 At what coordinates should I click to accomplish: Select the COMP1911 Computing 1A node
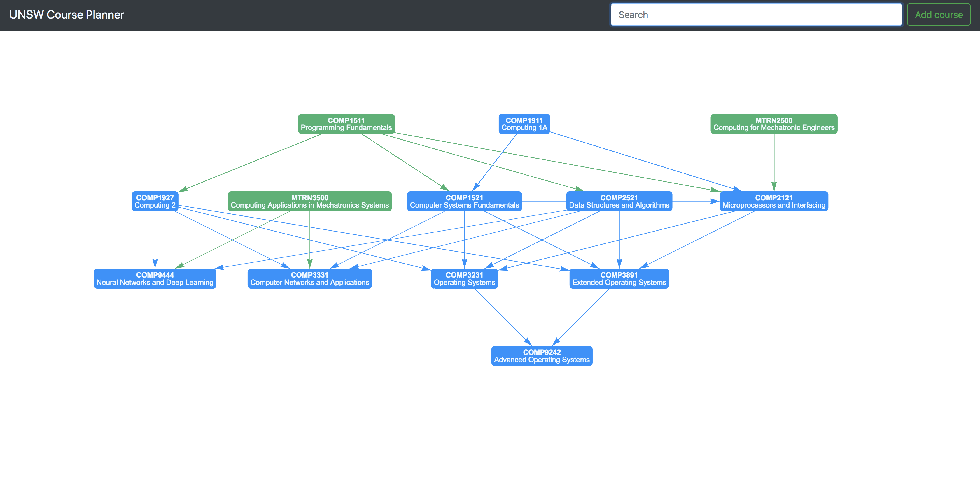pyautogui.click(x=524, y=124)
